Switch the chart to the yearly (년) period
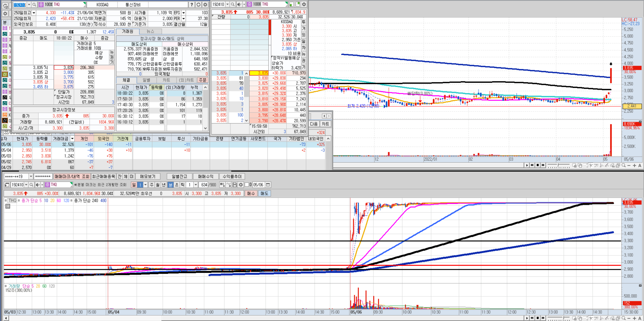Screen dimensions: 644x321 (164, 185)
